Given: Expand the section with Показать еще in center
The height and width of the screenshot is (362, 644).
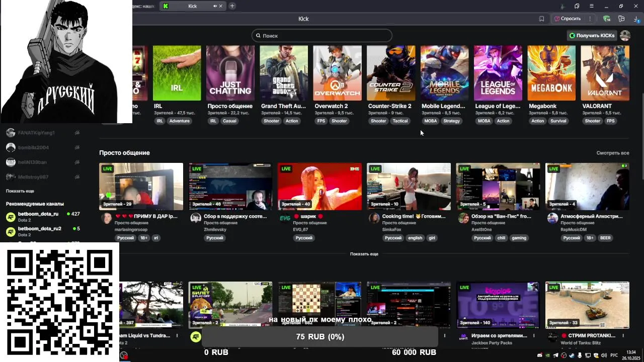Looking at the screenshot, I should [x=364, y=254].
